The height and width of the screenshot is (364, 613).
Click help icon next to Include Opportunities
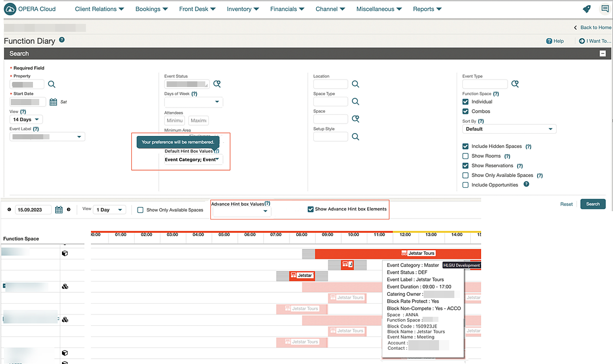point(526,184)
